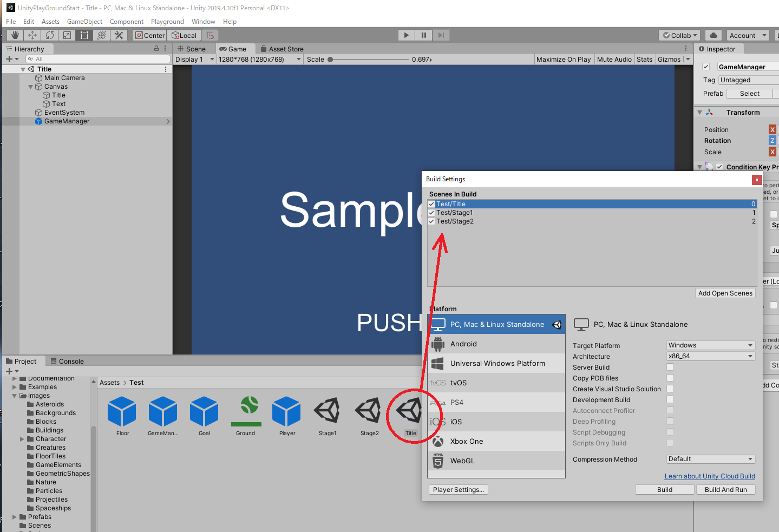Choose the Android platform
Image resolution: width=779 pixels, height=532 pixels.
coord(496,344)
